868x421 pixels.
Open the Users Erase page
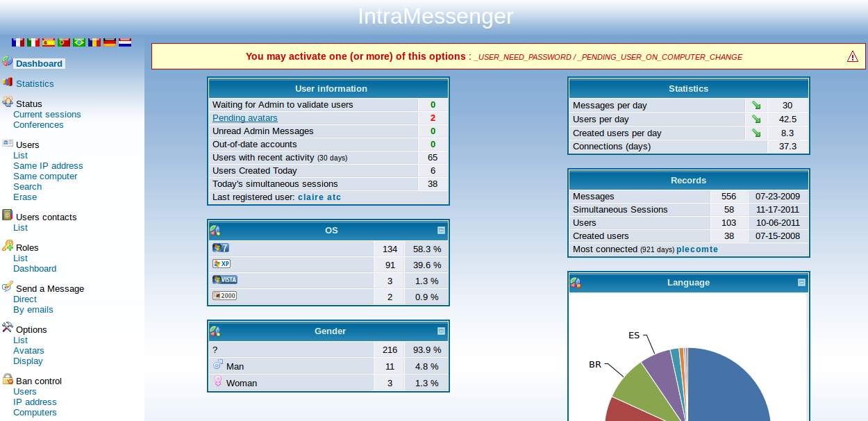click(25, 197)
